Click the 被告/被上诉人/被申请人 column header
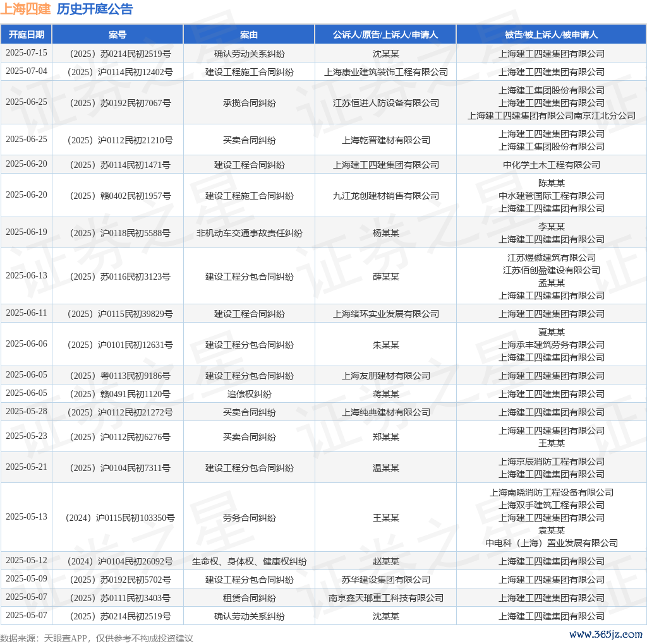This screenshot has width=647, height=644. 551,35
